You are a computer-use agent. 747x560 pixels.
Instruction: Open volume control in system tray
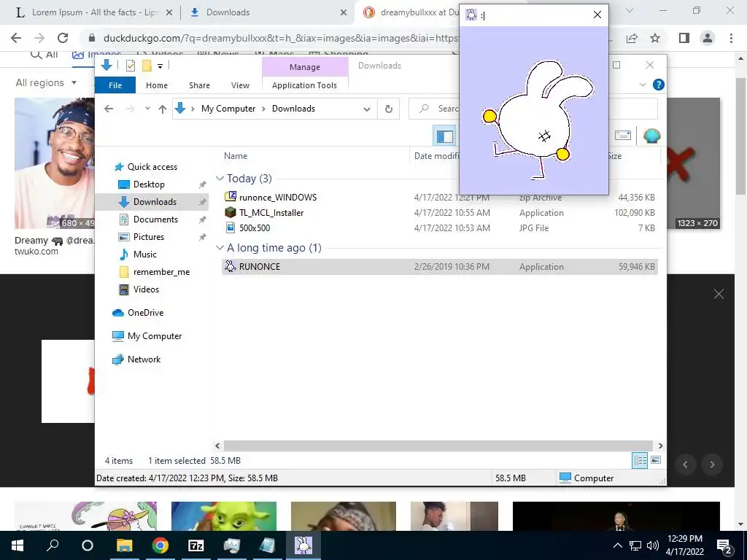point(653,545)
